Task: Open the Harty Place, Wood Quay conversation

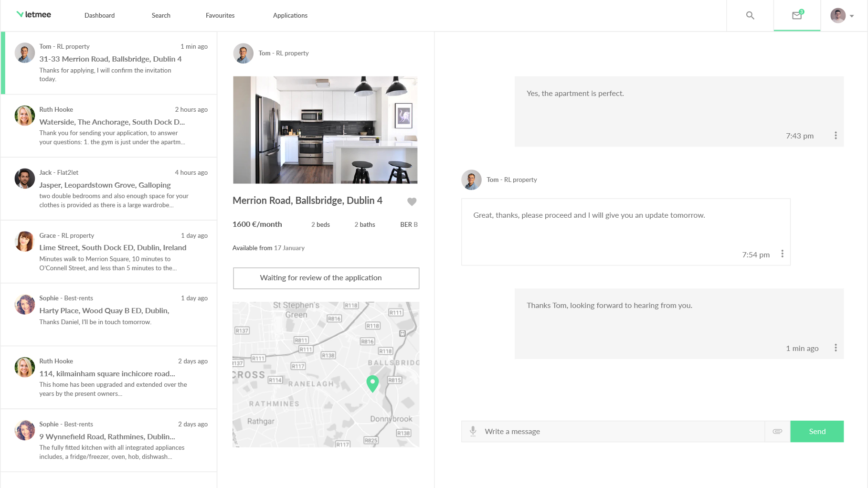Action: coord(109,315)
